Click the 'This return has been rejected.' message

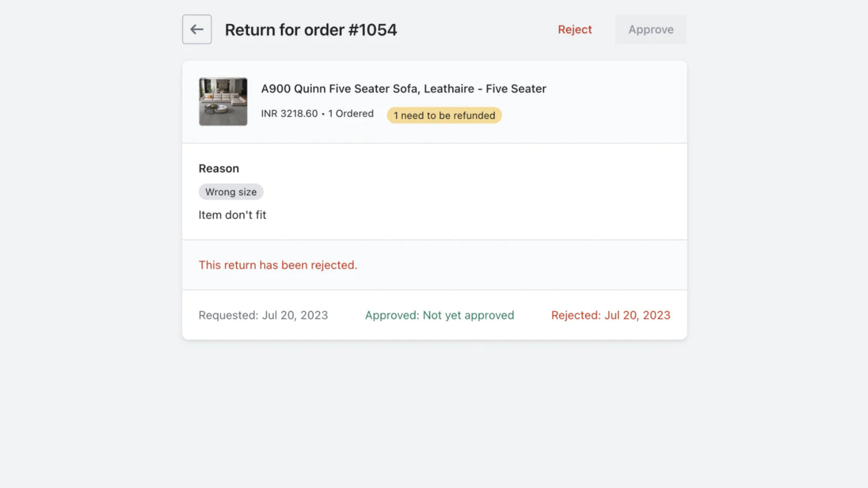pos(278,265)
